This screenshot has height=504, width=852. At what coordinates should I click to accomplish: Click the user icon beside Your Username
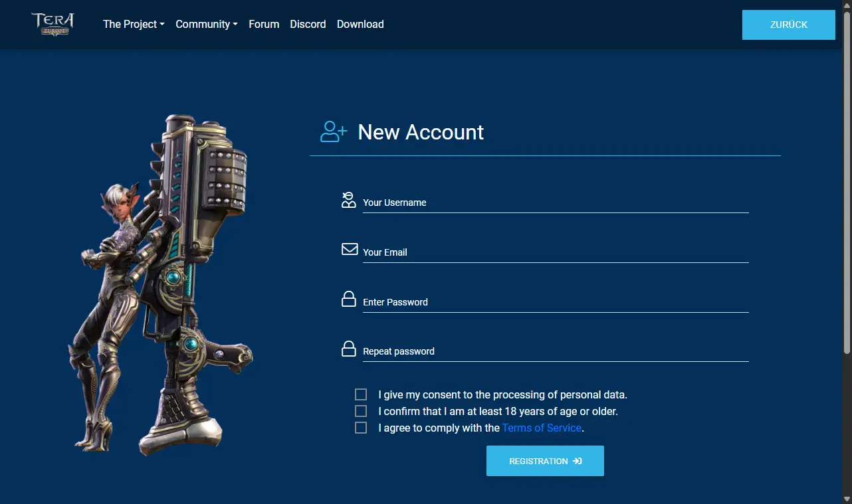coord(349,200)
